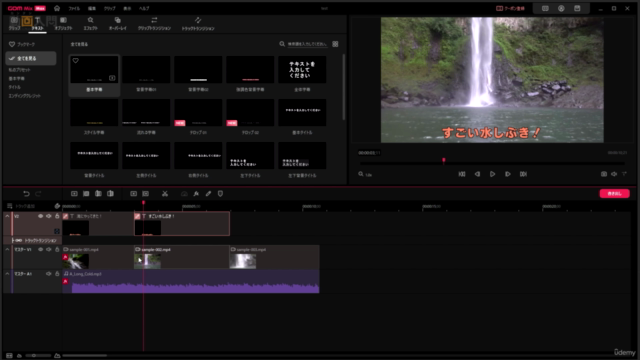Click the second clip icon next to insert icon
This screenshot has width=640, height=360.
[86, 194]
